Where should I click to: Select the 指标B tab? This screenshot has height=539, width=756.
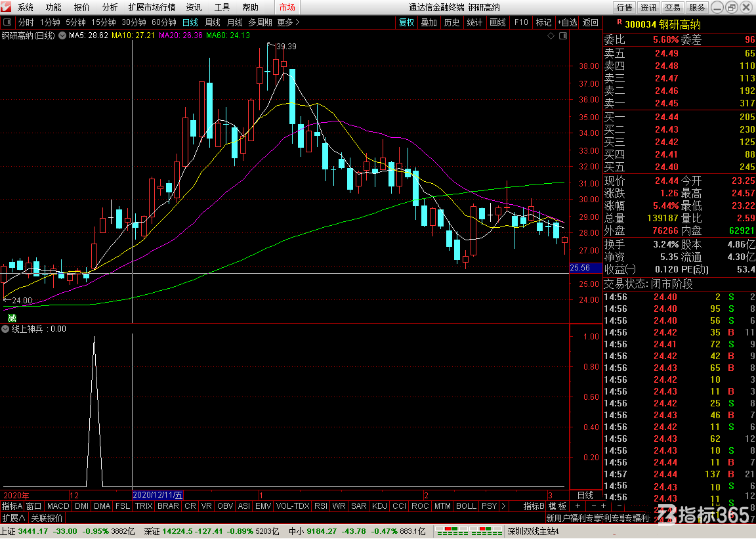click(534, 506)
